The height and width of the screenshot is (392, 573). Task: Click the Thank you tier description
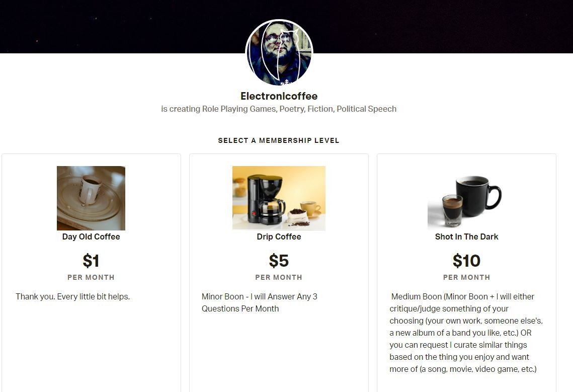tap(73, 296)
